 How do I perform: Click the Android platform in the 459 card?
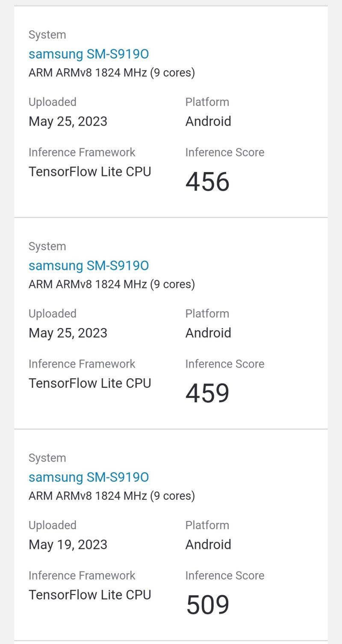[208, 333]
